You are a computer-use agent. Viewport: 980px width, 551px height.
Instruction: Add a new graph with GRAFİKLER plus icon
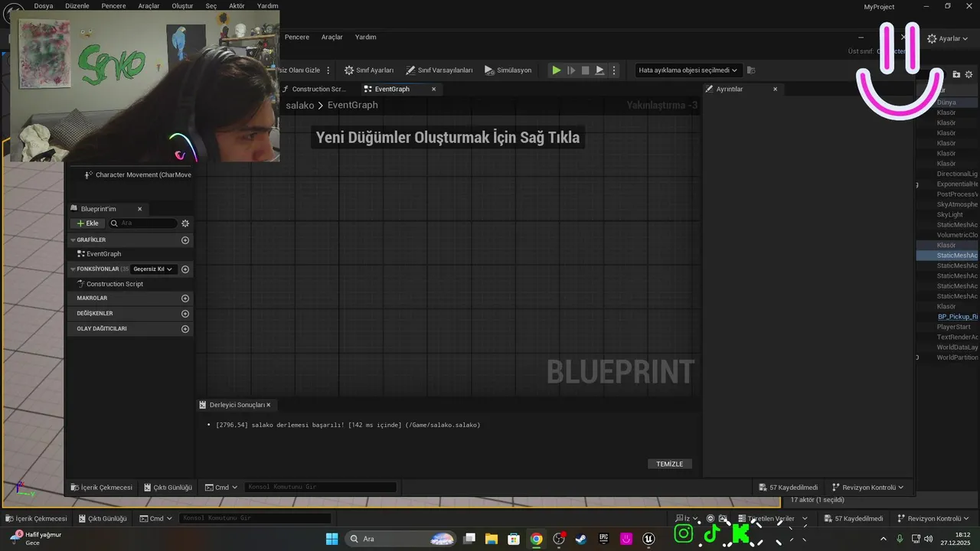pos(185,240)
